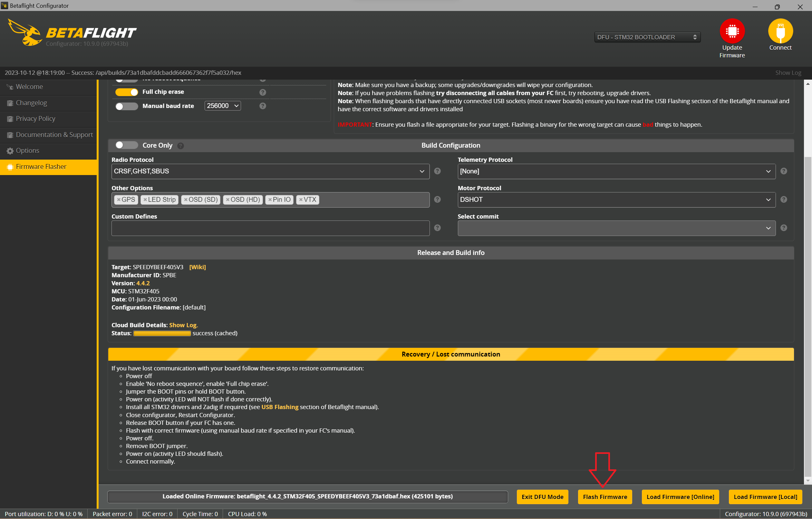Screen dimensions: 812x519
Task: Click the scrollbar up arrow
Action: coord(807,83)
